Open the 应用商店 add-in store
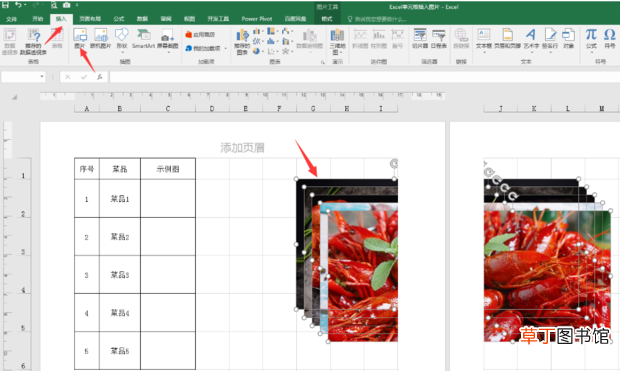 [x=200, y=35]
